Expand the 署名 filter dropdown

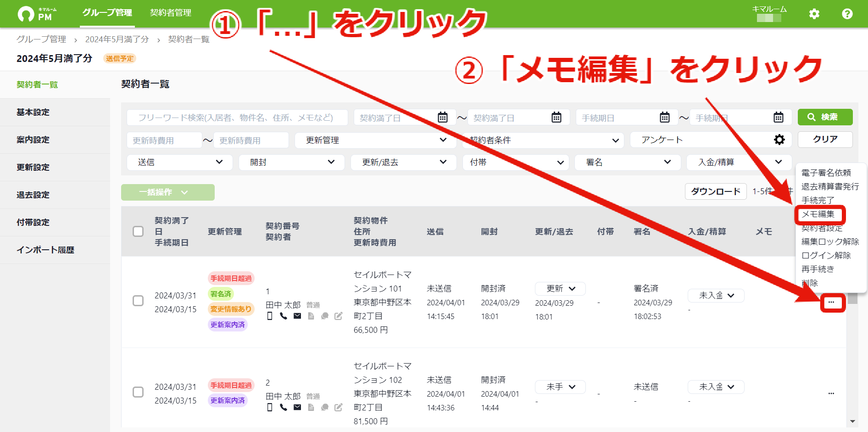point(628,162)
